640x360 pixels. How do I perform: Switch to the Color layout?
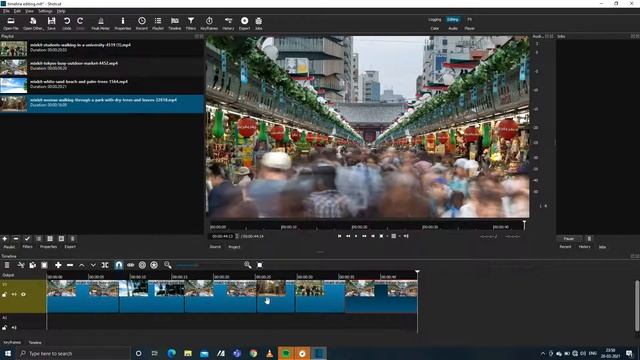click(x=435, y=29)
